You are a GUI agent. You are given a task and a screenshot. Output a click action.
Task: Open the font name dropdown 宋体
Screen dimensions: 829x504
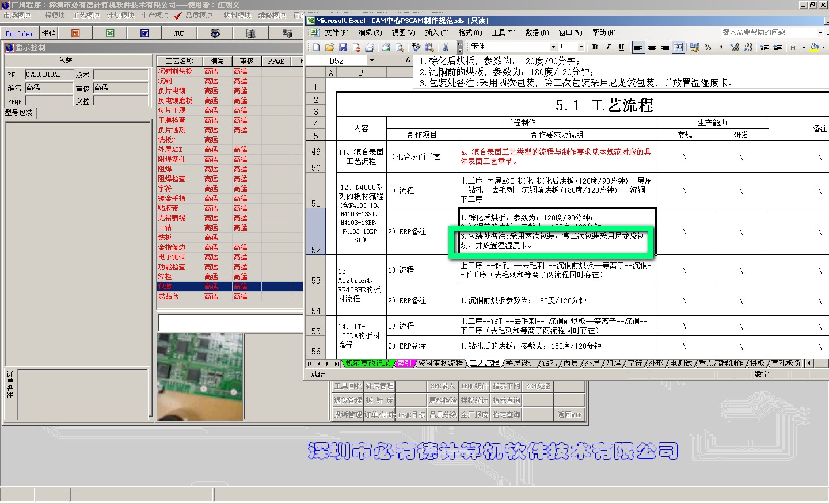point(554,47)
